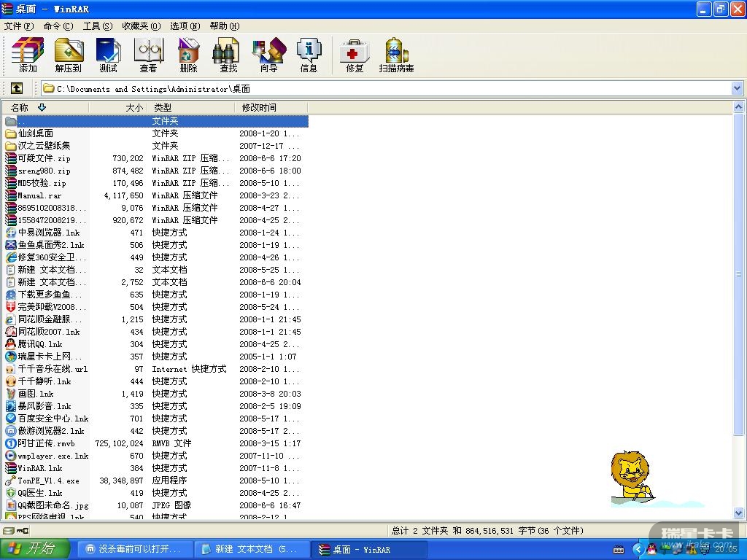
Task: Select the 暴风影音.lnk file icon
Action: 10,405
